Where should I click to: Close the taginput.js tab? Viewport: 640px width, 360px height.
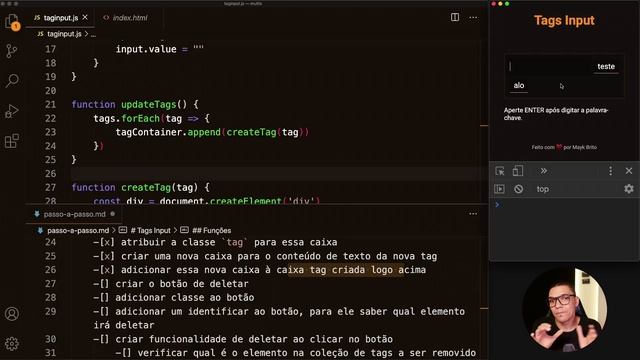click(85, 17)
